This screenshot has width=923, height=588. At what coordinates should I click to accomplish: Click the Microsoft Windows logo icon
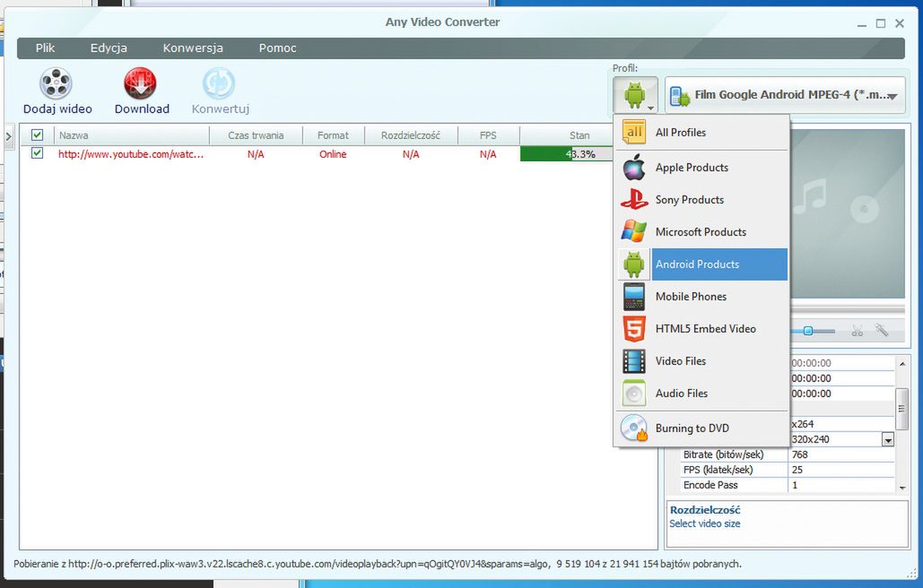tap(634, 231)
